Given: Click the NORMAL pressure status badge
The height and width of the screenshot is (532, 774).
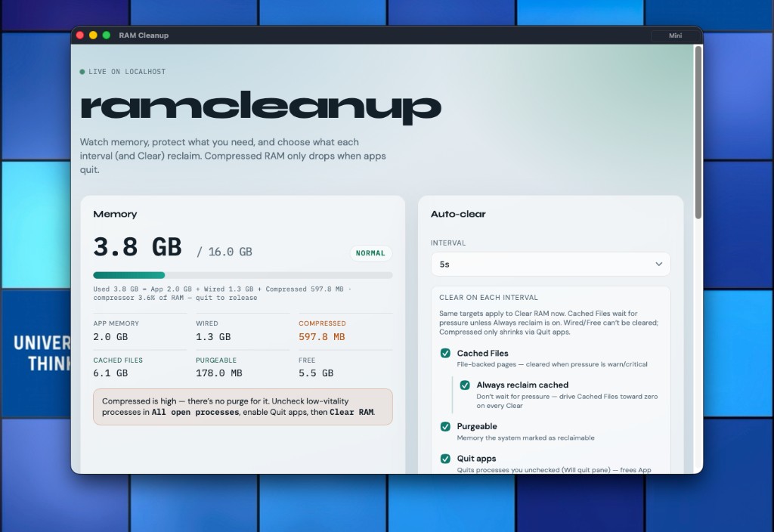Looking at the screenshot, I should 370,253.
